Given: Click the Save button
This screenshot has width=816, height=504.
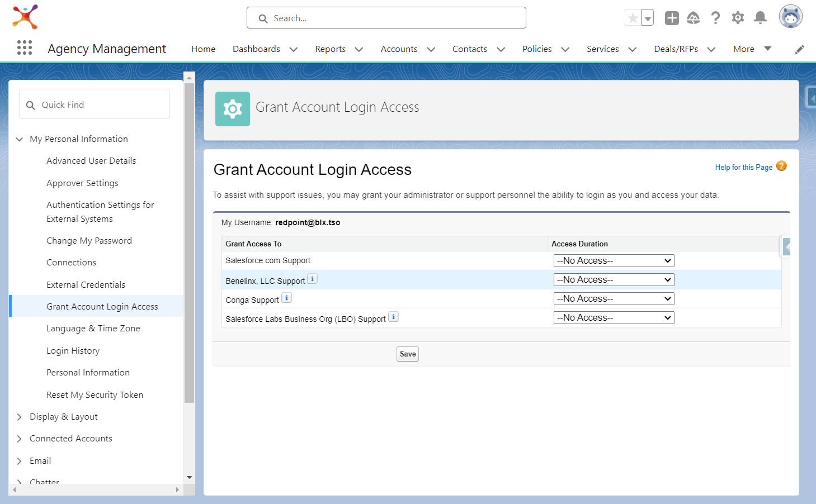Looking at the screenshot, I should click(x=408, y=354).
